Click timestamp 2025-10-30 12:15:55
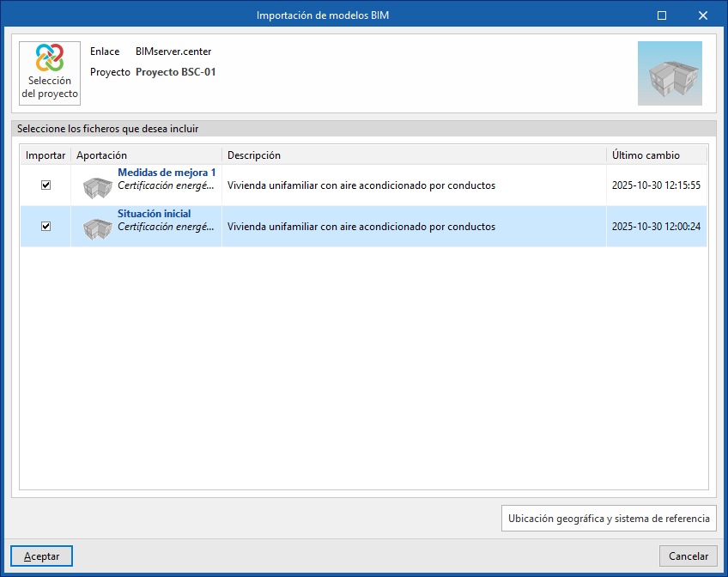 pos(656,185)
